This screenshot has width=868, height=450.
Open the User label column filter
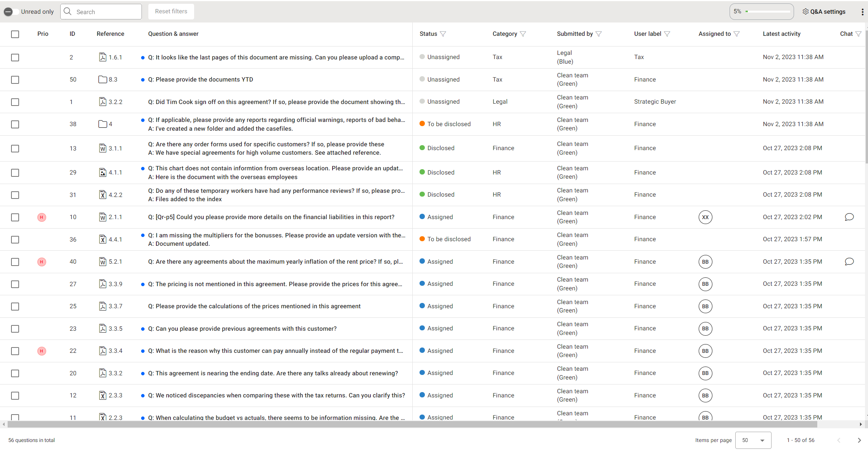[667, 34]
